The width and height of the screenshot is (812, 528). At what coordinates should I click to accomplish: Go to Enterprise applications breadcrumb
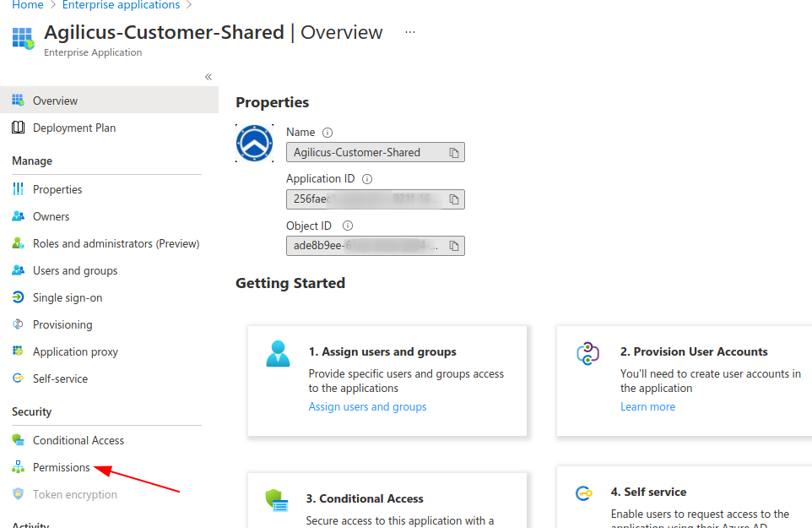(x=122, y=5)
